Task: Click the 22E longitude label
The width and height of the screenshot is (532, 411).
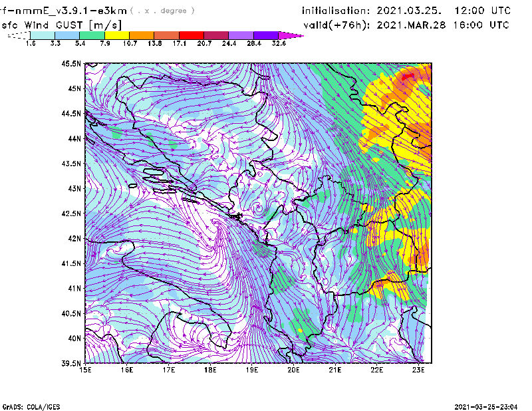Action: (x=376, y=370)
